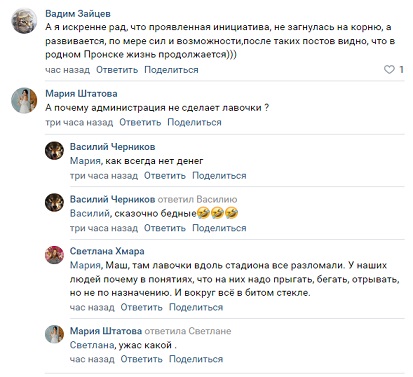Open Василий Черников's avatar on the 'нет денег' comment

[54, 150]
